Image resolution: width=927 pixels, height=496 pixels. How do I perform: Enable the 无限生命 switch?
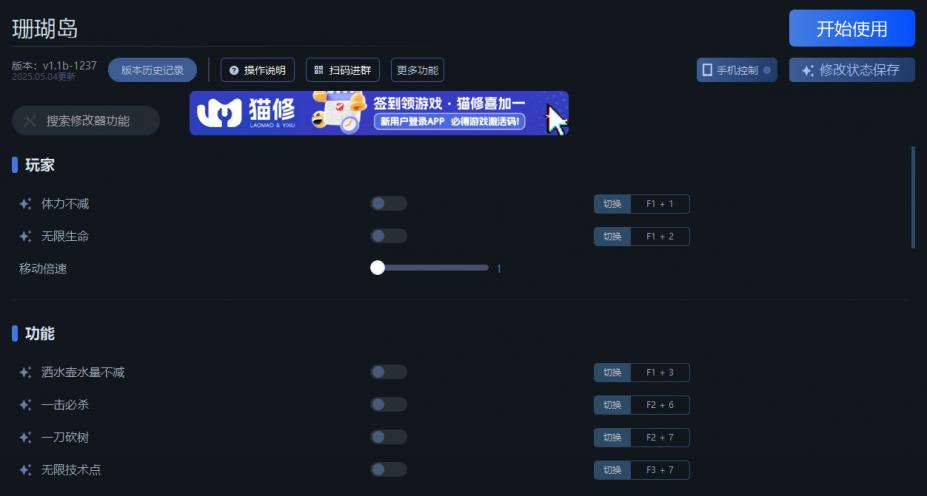point(388,236)
